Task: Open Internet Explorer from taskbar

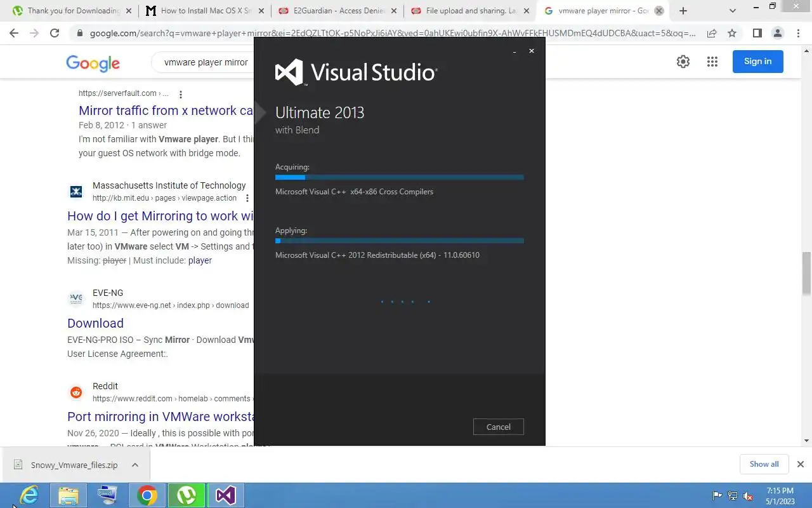Action: 29,495
